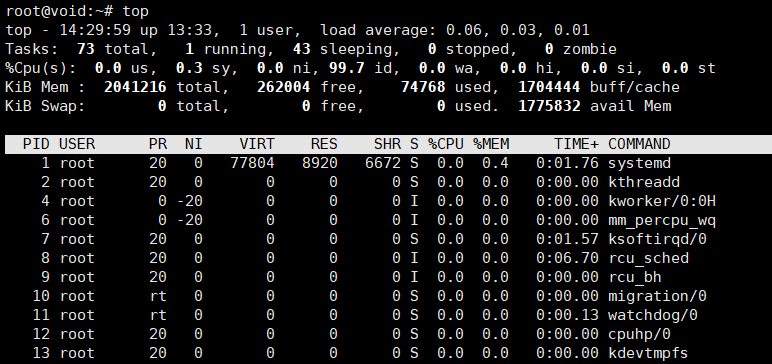Click the SHR column header
The image size is (772, 364).
[x=387, y=144]
